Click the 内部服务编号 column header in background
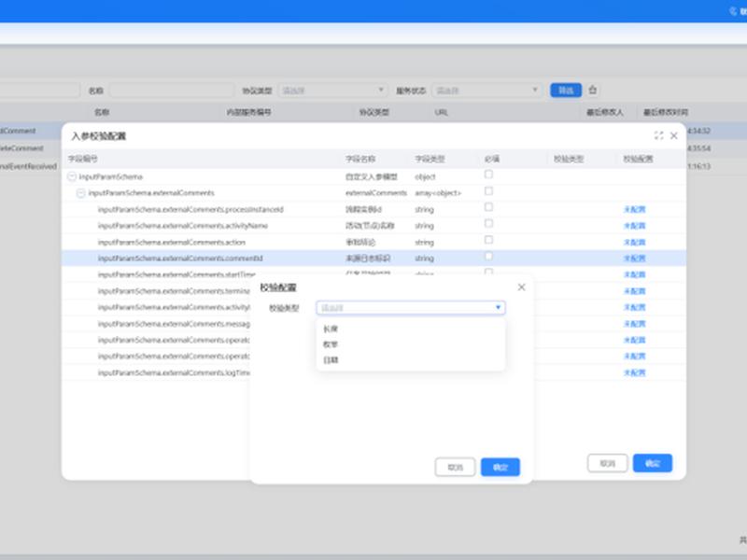The height and width of the screenshot is (560, 747). click(x=248, y=112)
